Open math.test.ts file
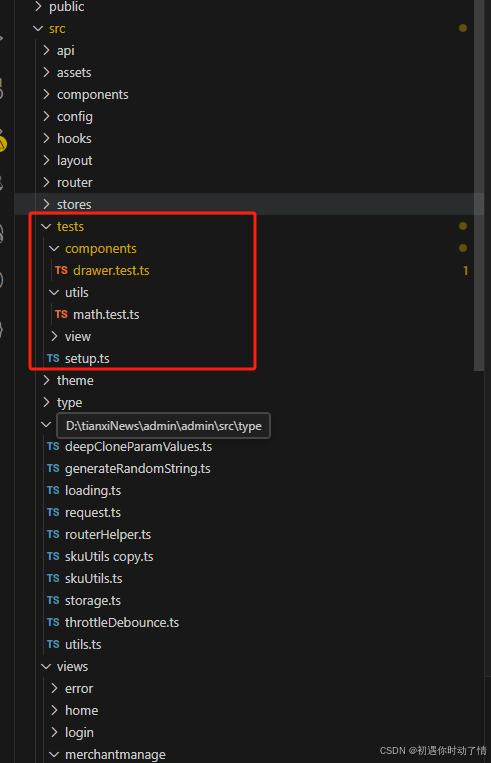Screen dimensions: 491x763 106,314
